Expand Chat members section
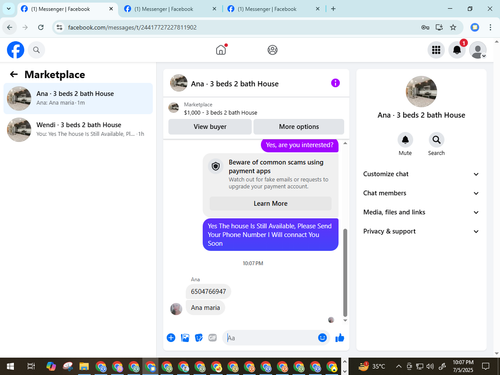500x375 pixels. click(x=421, y=193)
